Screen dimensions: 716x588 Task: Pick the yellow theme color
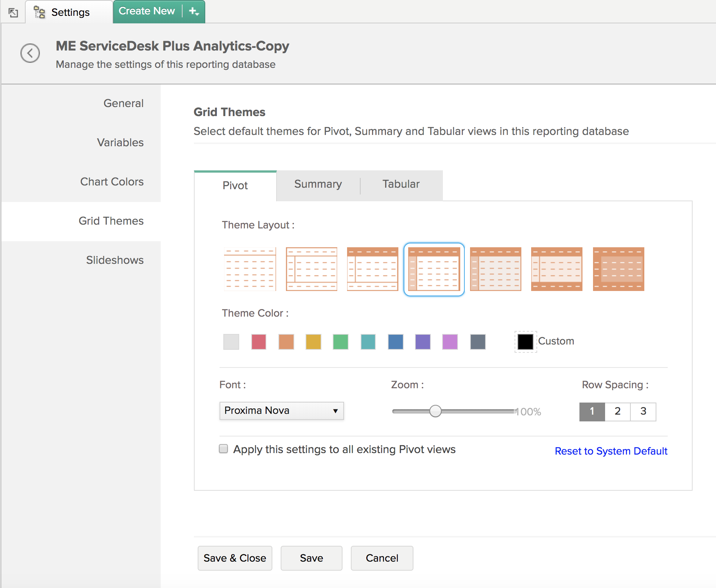(x=313, y=342)
